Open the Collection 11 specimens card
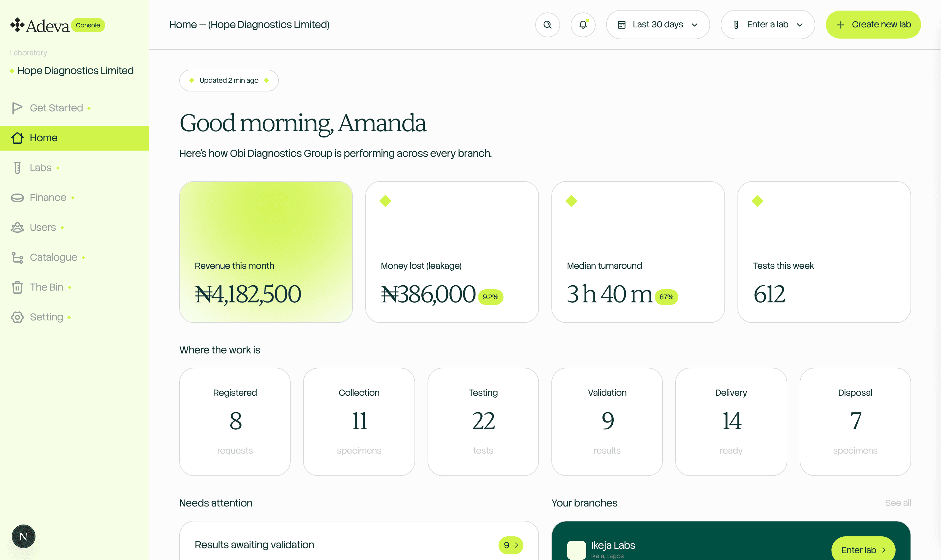 [x=359, y=422]
